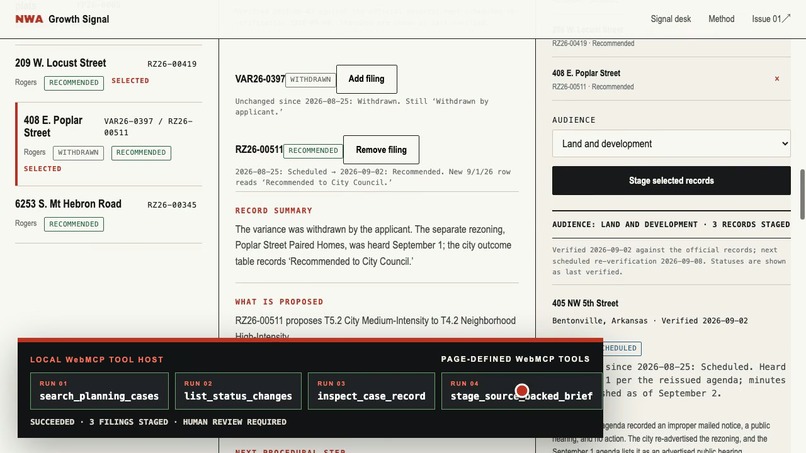Image resolution: width=806 pixels, height=453 pixels.
Task: Select the 408 E. Poplar Street record
Action: [x=109, y=143]
